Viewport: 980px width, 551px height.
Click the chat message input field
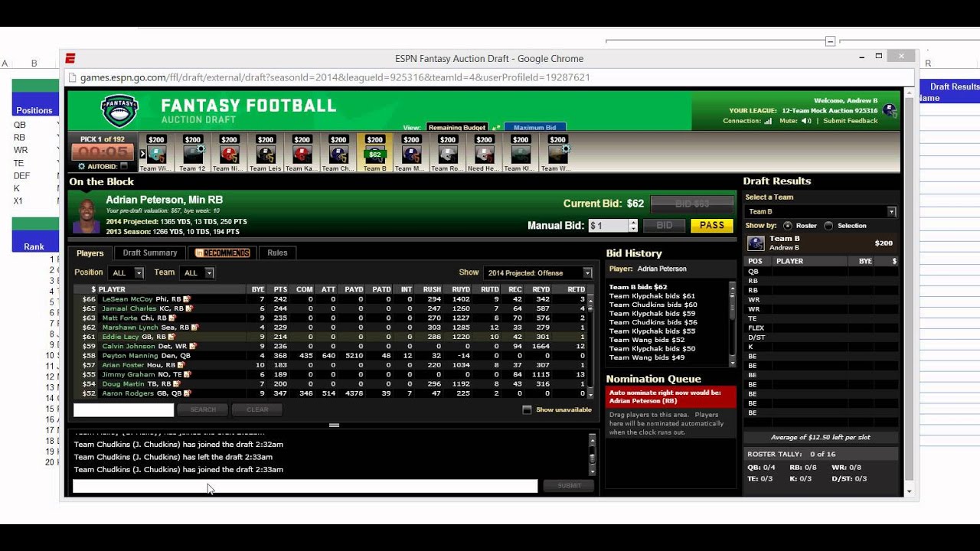coord(305,486)
